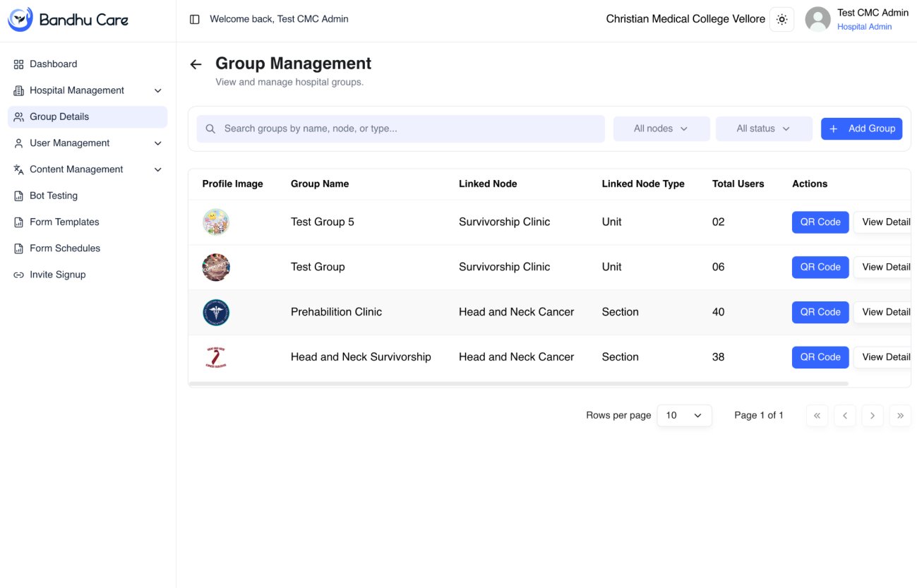Click the Group Details people icon
Screen dimensions: 917x588
[x=18, y=117]
